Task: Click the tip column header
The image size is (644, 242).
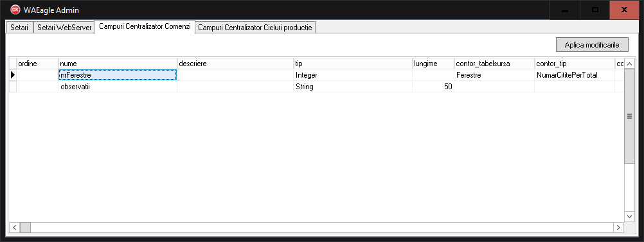Action: click(x=353, y=64)
